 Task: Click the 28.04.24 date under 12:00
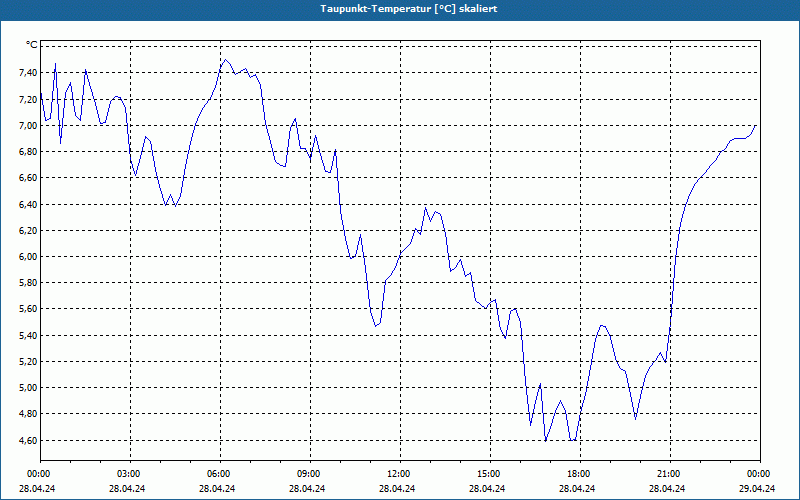click(397, 488)
